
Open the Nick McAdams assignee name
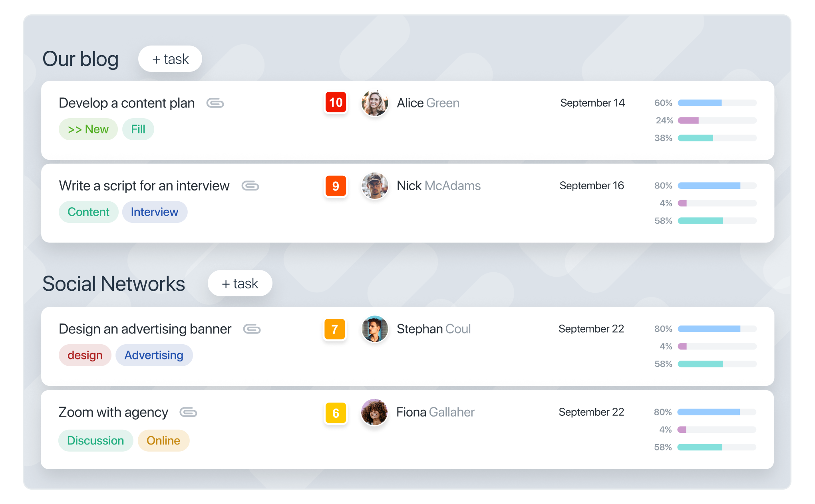(x=438, y=186)
